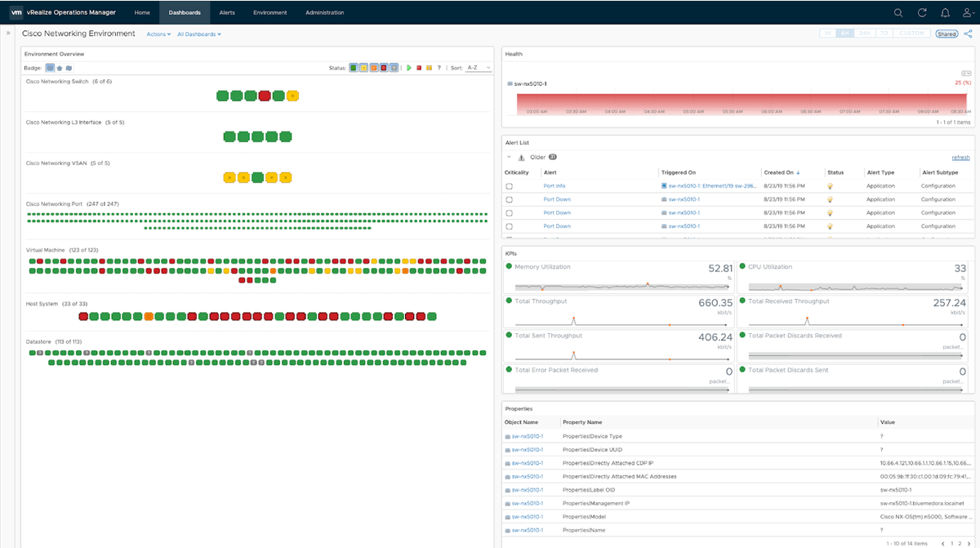Open the notifications bell icon
980x548 pixels.
click(945, 12)
